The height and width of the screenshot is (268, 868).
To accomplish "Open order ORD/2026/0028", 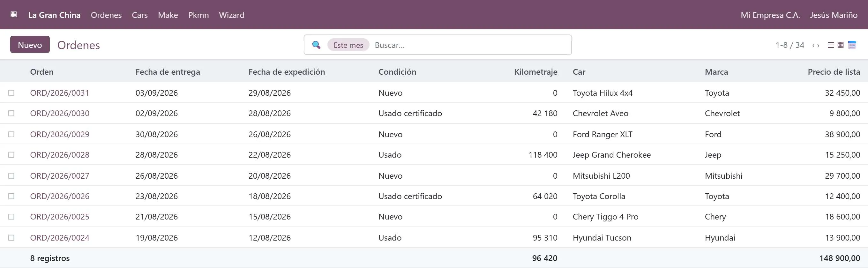I will (60, 154).
